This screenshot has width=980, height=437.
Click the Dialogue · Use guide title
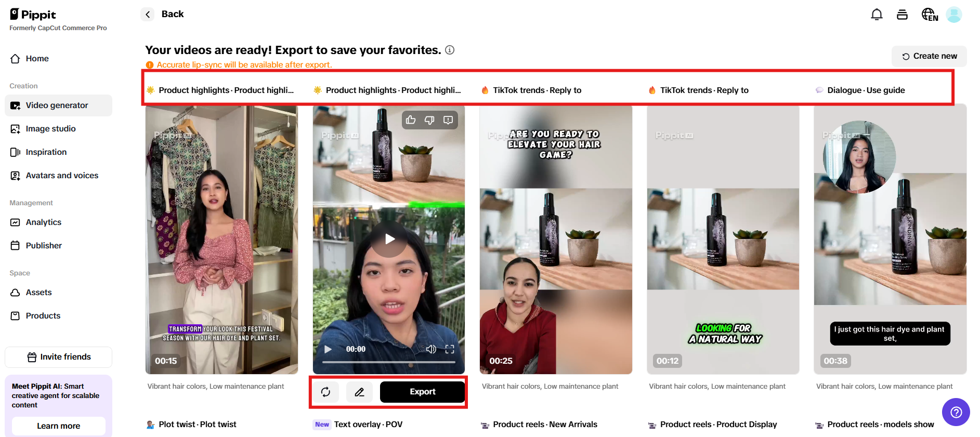tap(866, 90)
